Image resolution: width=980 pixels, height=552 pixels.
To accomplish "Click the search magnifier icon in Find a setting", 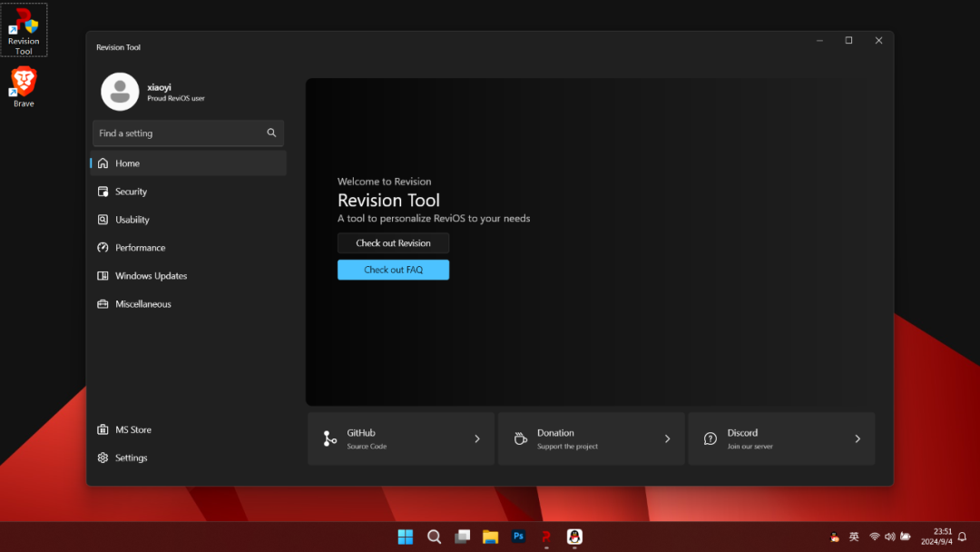I will tap(271, 133).
